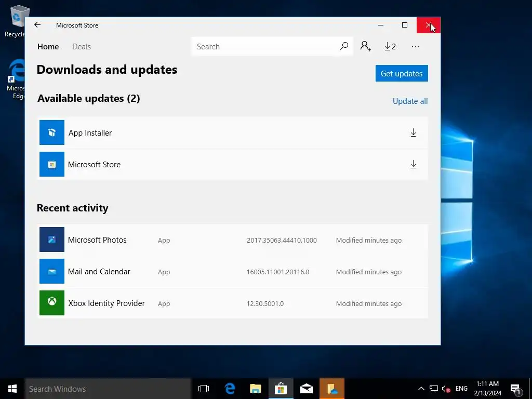Click the Microsoft Store taskbar icon
The height and width of the screenshot is (399, 532).
pos(281,389)
